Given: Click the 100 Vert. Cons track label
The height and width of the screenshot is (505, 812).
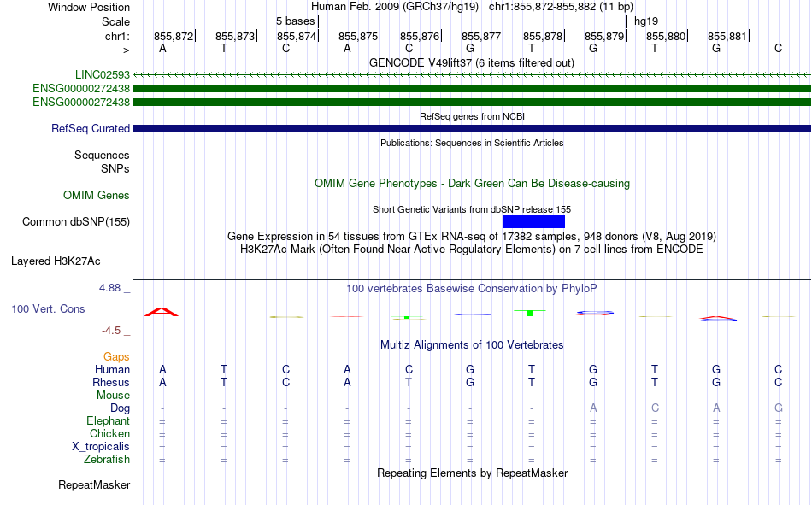Looking at the screenshot, I should [x=48, y=308].
